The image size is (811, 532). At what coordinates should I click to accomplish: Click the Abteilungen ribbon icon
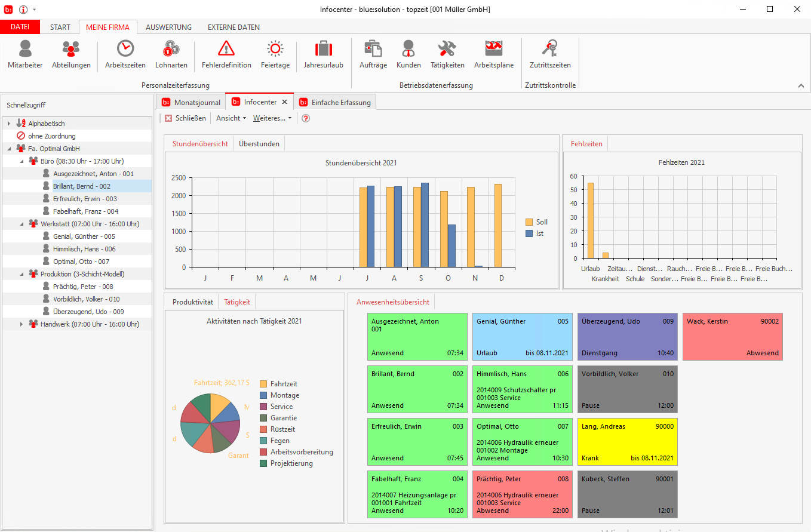pos(71,49)
